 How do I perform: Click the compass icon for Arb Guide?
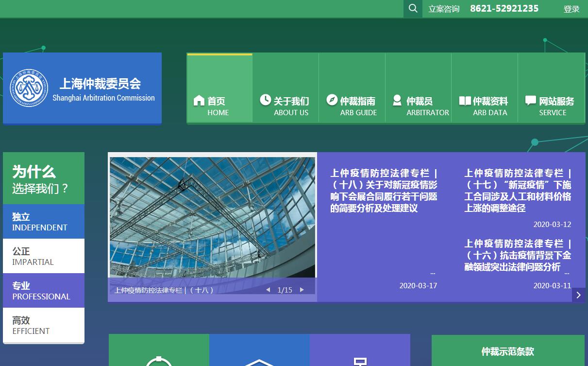[x=332, y=100]
